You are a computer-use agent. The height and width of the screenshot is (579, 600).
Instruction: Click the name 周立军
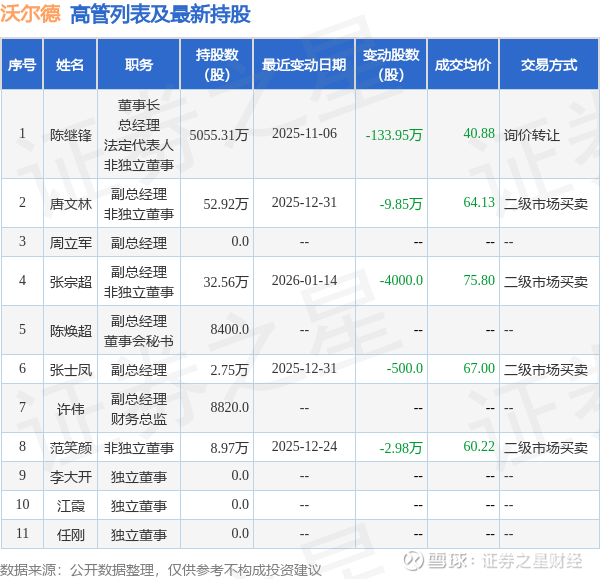click(71, 243)
